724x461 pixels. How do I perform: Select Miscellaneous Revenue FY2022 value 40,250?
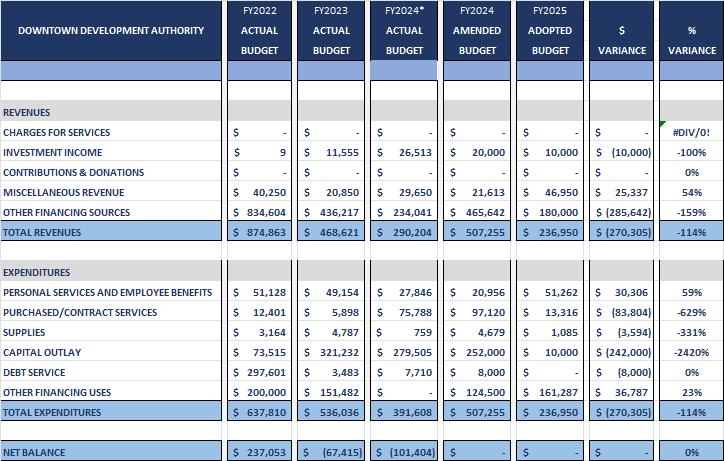point(259,193)
